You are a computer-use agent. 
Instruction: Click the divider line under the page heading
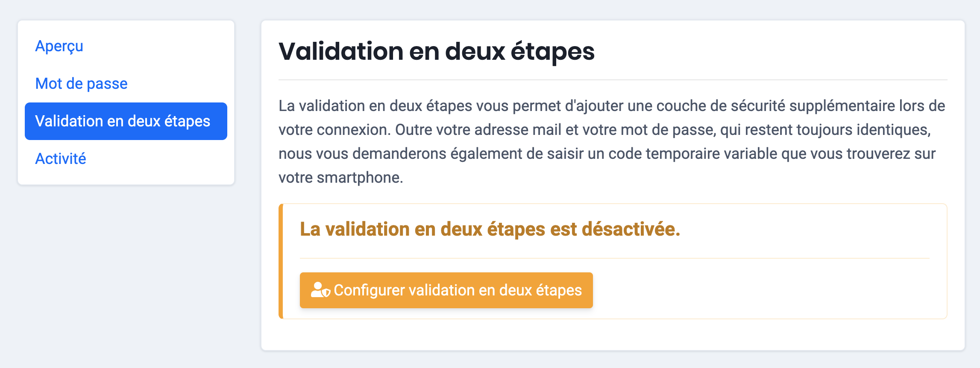[x=613, y=80]
